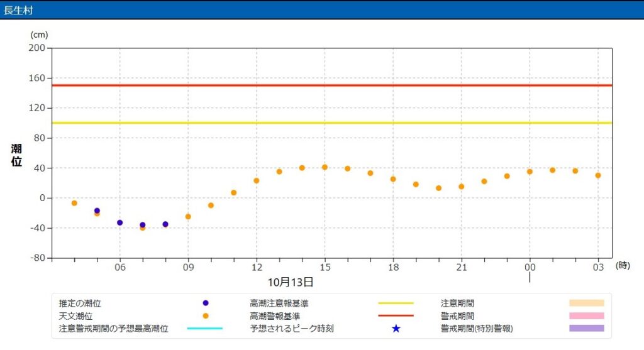Click the (cm) unit label
The height and width of the screenshot is (350, 644).
[x=40, y=35]
